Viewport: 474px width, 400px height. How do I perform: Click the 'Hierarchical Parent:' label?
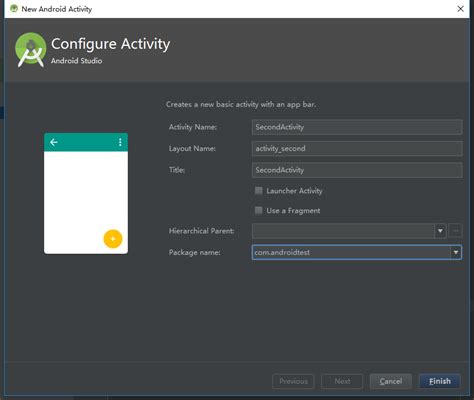pyautogui.click(x=201, y=231)
